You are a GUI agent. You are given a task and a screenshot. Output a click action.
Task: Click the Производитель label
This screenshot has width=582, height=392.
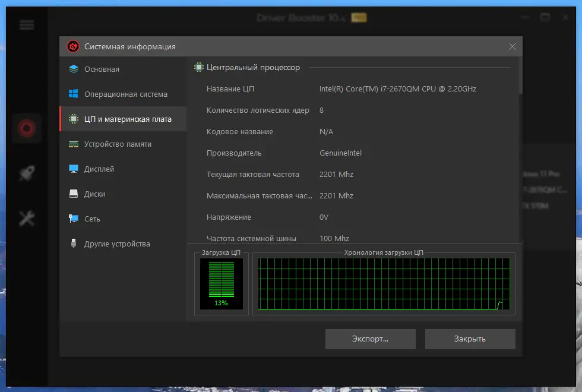click(234, 153)
